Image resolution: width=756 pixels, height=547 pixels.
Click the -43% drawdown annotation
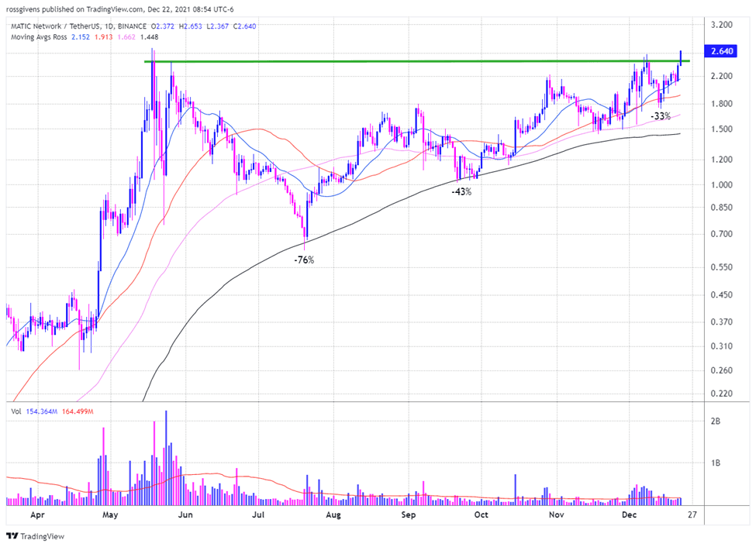[461, 192]
